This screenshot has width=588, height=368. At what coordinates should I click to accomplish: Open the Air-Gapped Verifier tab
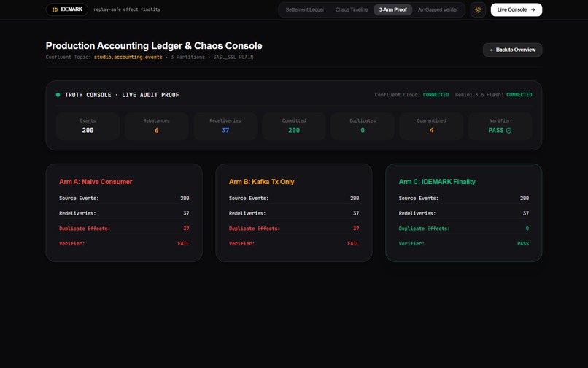point(438,9)
